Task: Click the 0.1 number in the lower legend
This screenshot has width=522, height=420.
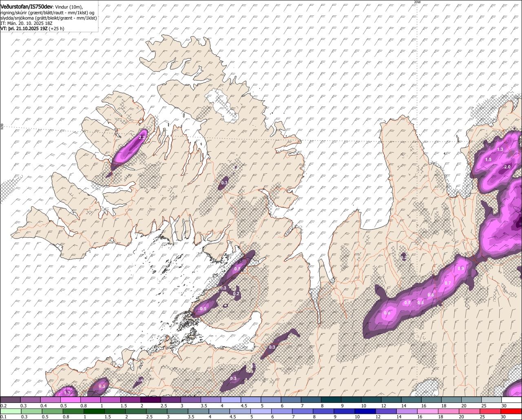Action: (3, 417)
